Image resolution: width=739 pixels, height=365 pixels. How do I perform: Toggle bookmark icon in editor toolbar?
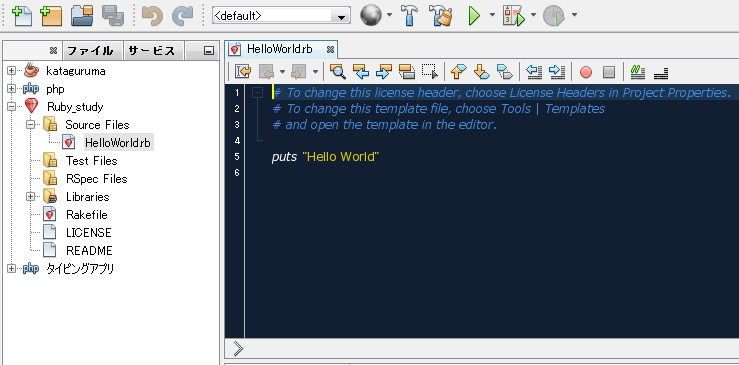[x=504, y=72]
